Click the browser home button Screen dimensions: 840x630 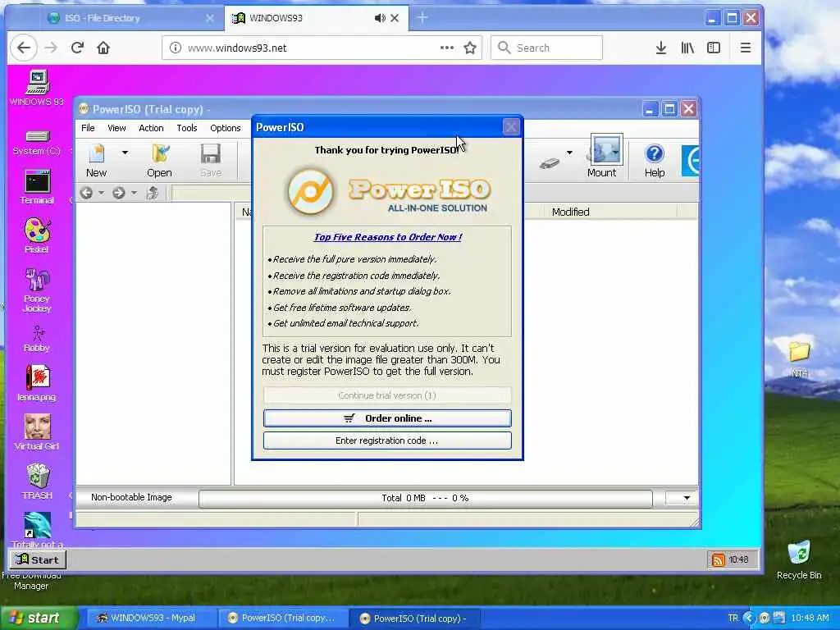(x=103, y=48)
